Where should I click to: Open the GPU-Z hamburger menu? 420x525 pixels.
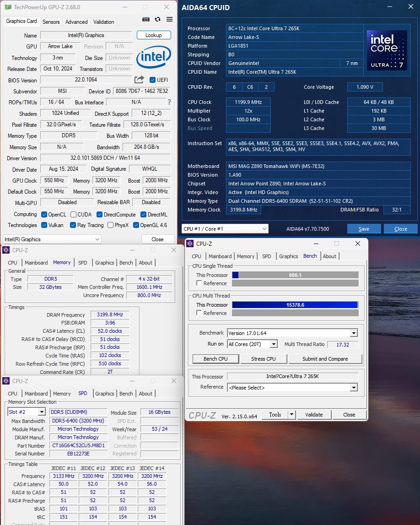tap(170, 19)
